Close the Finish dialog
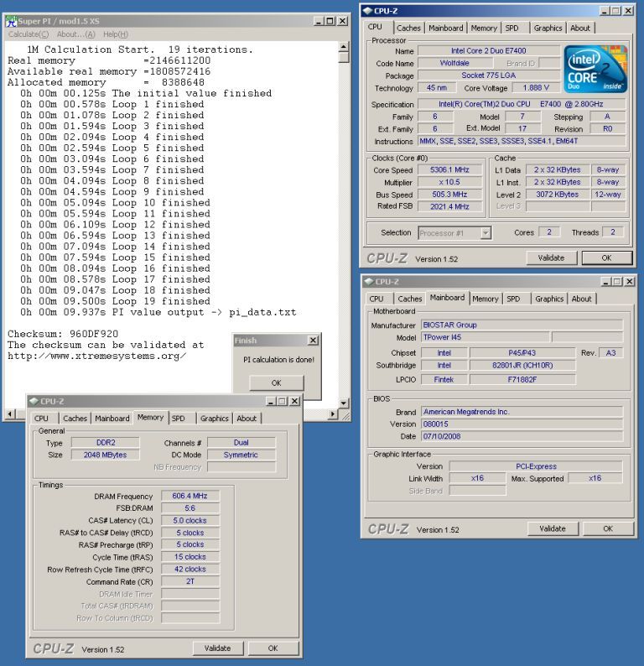This screenshot has height=666, width=644. [x=313, y=341]
